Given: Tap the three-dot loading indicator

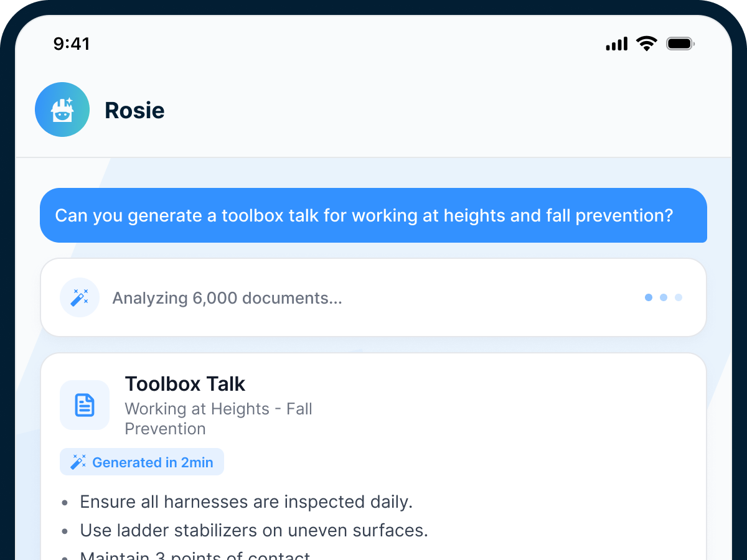Looking at the screenshot, I should coord(664,297).
